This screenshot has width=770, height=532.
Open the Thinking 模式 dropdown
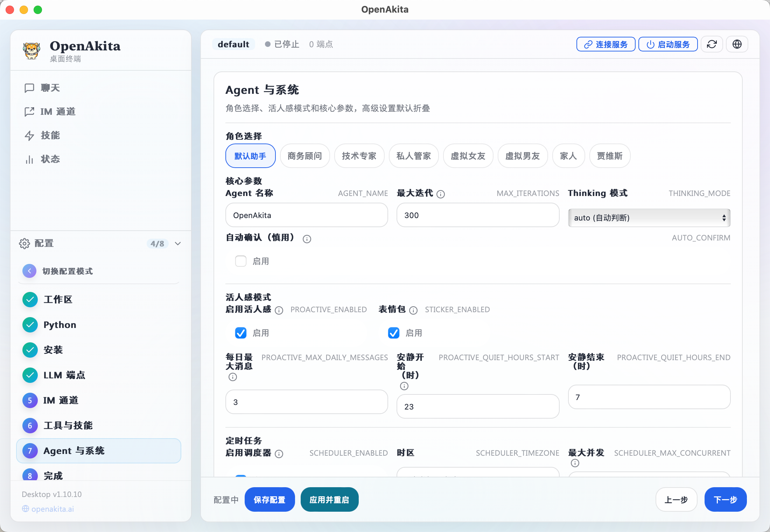649,218
